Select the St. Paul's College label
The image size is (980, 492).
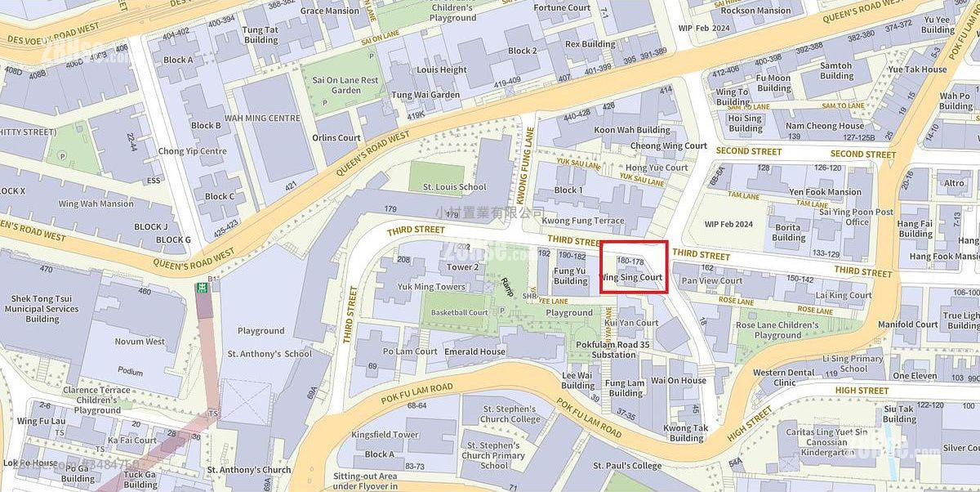click(x=627, y=466)
